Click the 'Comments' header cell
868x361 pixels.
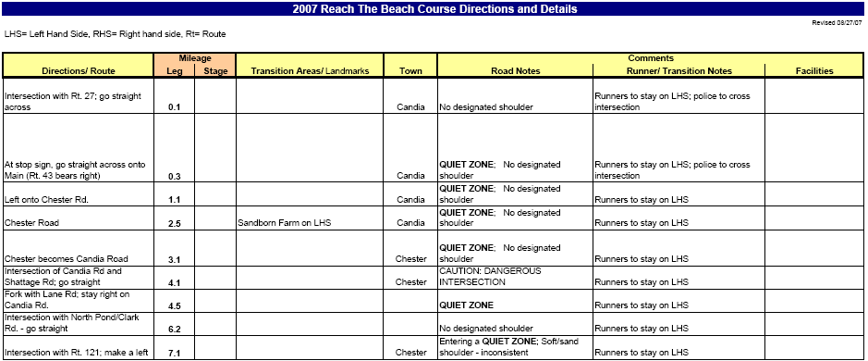tap(651, 58)
